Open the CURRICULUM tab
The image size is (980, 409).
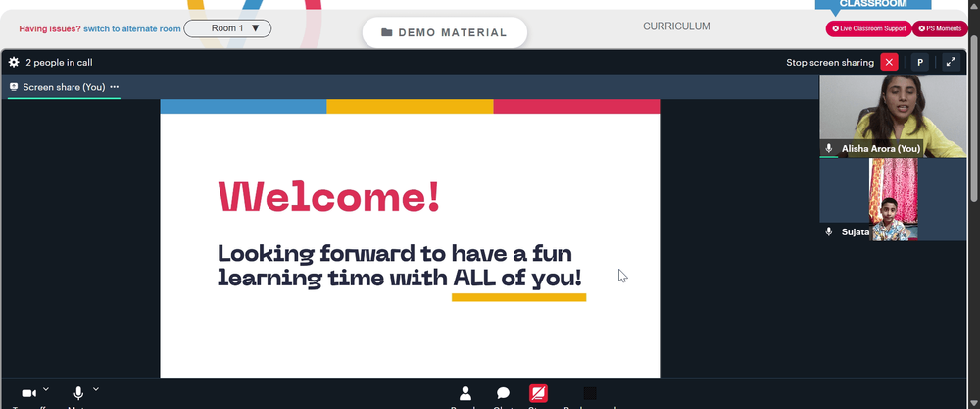tap(676, 26)
